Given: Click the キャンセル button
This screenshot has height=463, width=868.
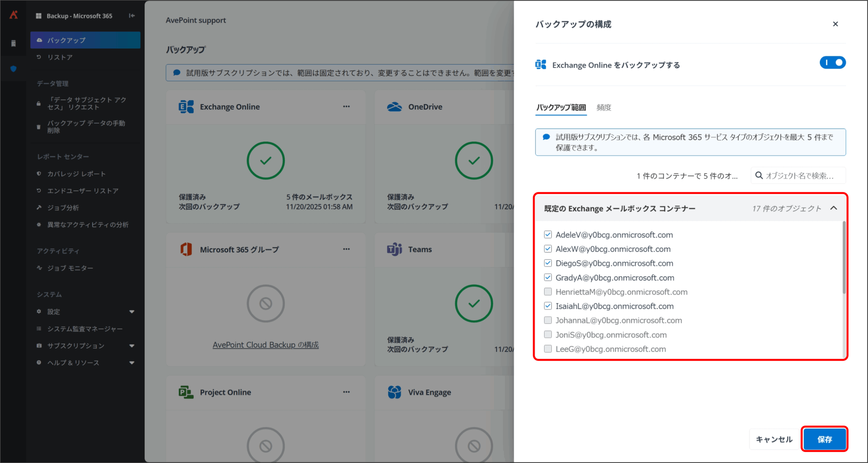Looking at the screenshot, I should point(774,439).
